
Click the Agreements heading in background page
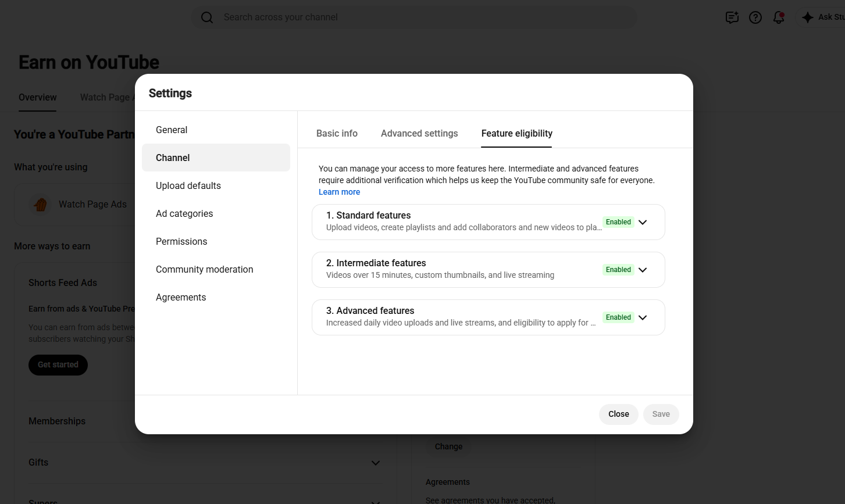point(447,482)
